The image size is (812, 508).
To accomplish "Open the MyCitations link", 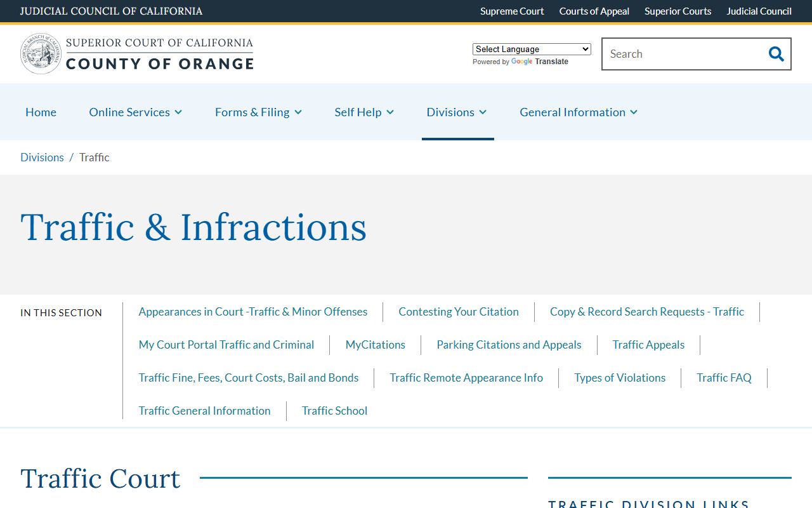I will 376,345.
